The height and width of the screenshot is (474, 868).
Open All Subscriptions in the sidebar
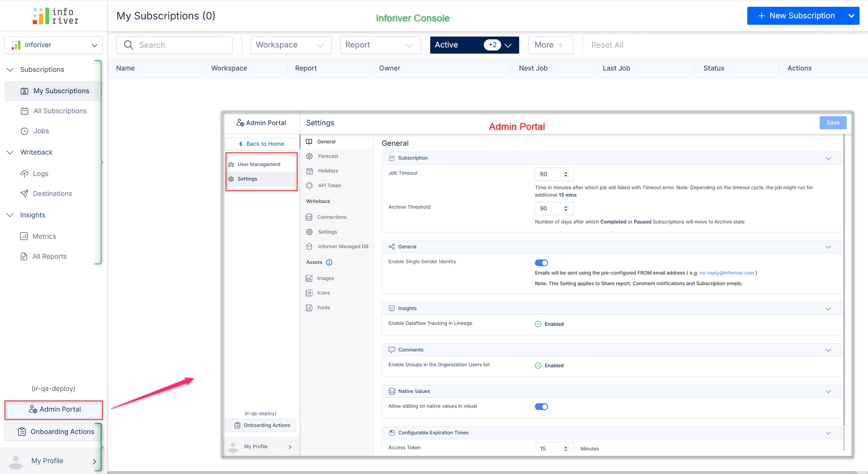point(60,111)
